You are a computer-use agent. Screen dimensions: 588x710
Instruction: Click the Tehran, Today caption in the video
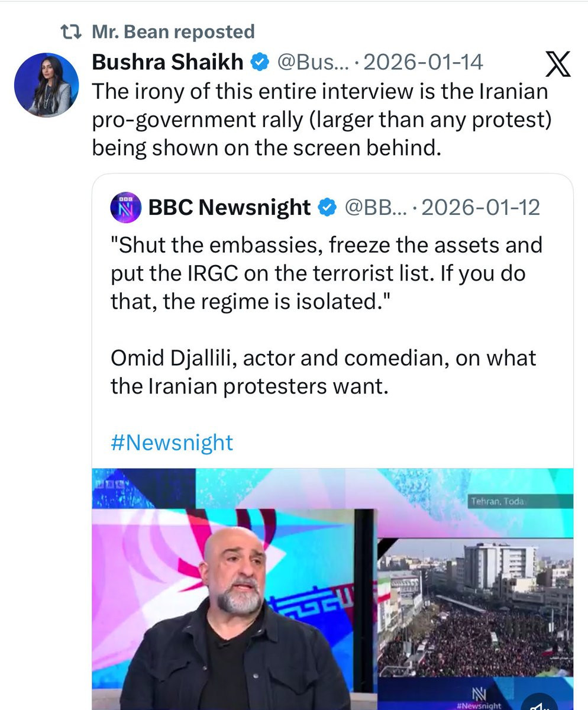tap(497, 502)
